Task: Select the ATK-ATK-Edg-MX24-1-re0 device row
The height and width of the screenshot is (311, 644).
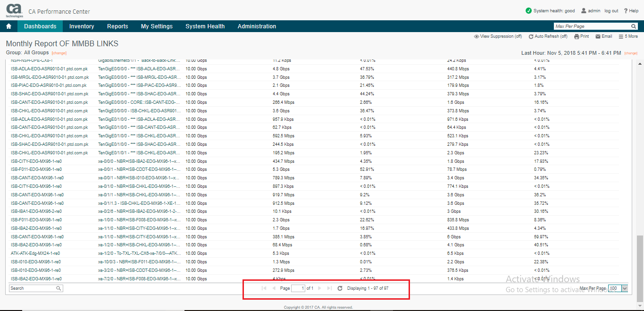Action: 35,253
